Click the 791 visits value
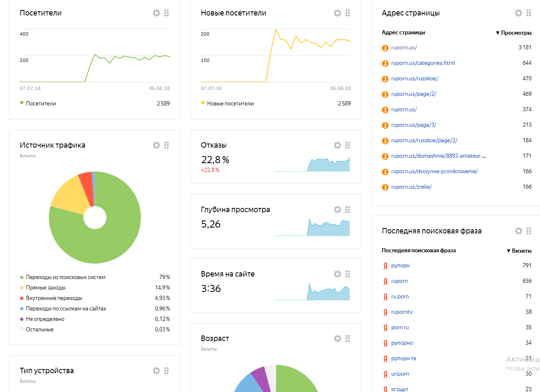This screenshot has width=540, height=392. tap(527, 266)
